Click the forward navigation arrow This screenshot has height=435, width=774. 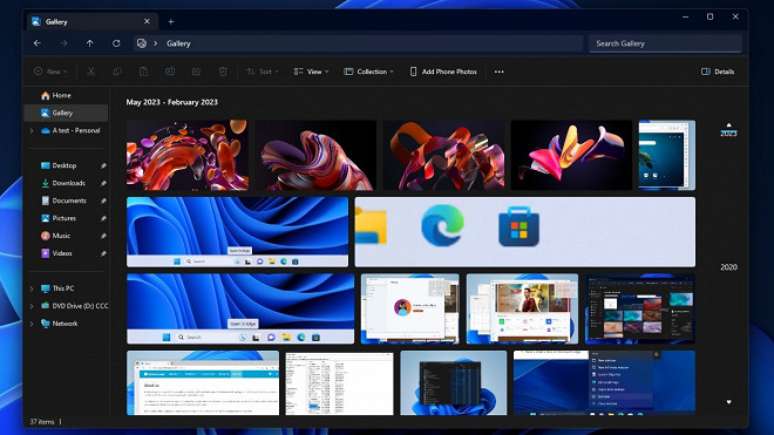coord(64,43)
